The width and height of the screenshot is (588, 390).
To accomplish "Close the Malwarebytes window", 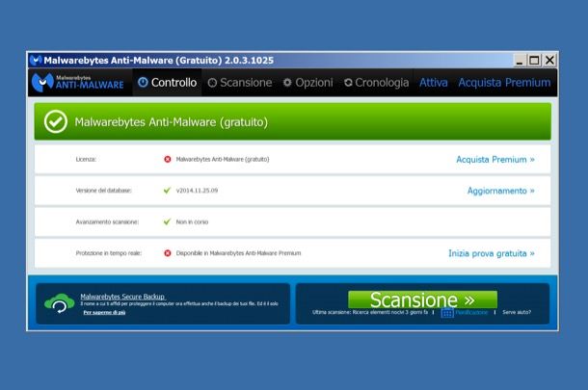I will (549, 61).
